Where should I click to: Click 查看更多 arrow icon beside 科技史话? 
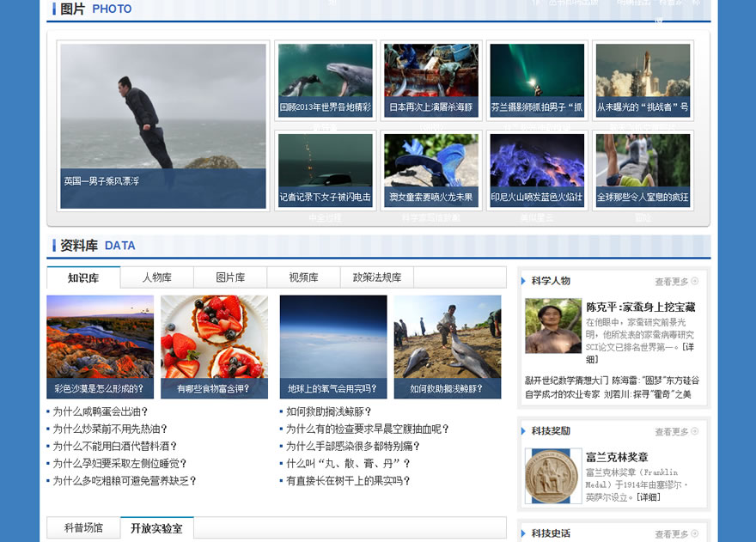coord(695,533)
